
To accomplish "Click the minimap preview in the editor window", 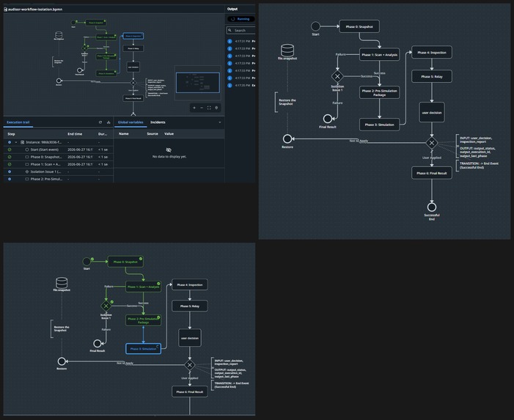I will click(x=198, y=83).
